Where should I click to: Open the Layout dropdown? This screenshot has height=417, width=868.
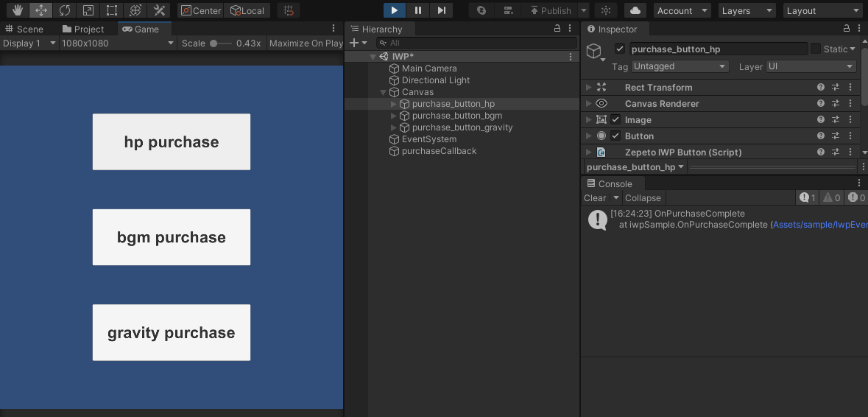[x=822, y=10]
